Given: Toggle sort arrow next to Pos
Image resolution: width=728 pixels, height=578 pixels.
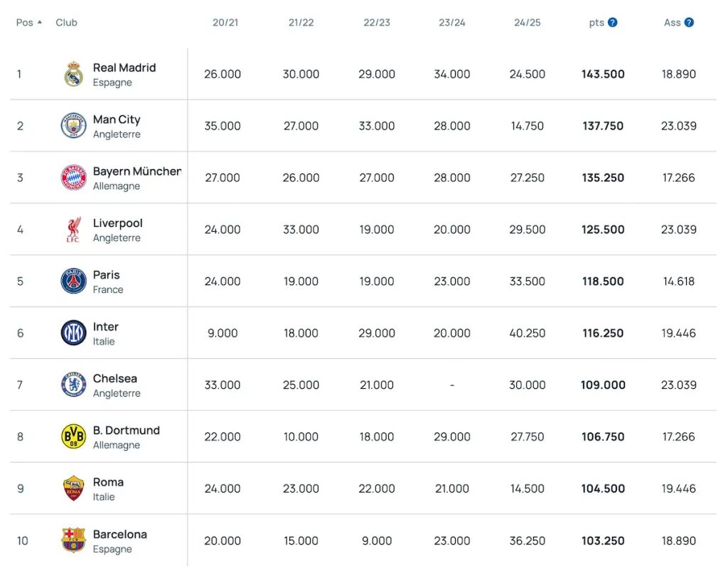Looking at the screenshot, I should click(40, 22).
